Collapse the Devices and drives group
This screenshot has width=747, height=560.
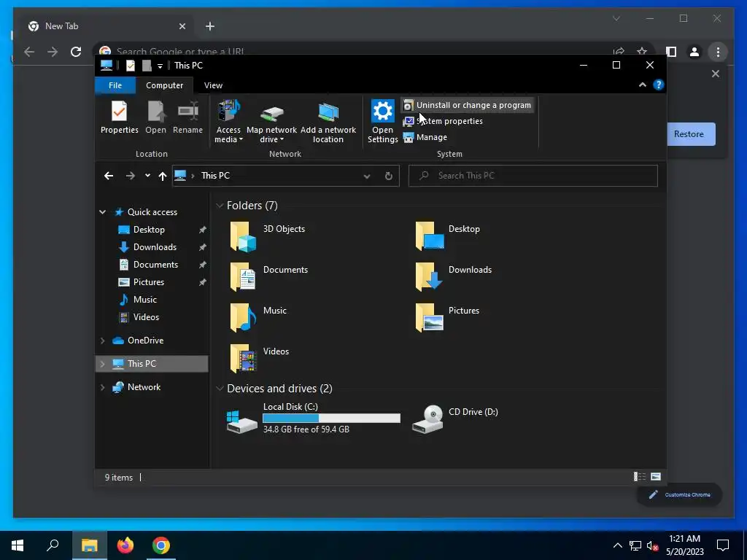tap(220, 389)
